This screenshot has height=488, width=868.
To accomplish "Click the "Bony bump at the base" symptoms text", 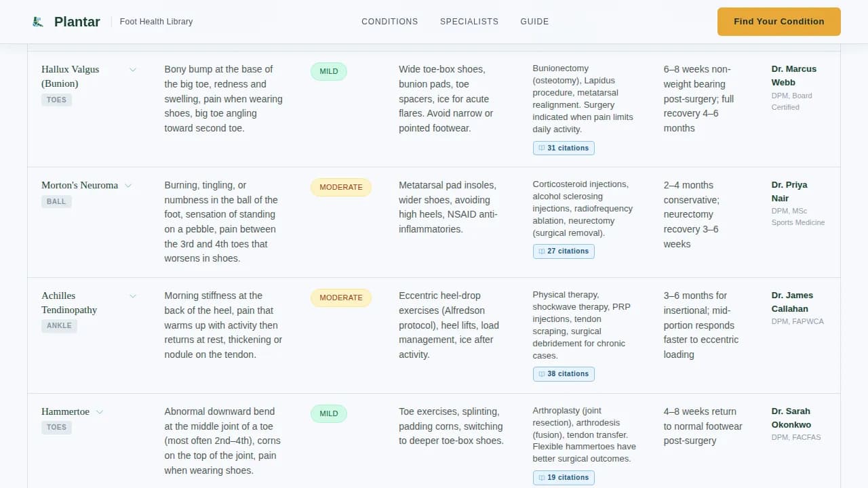I will (224, 99).
